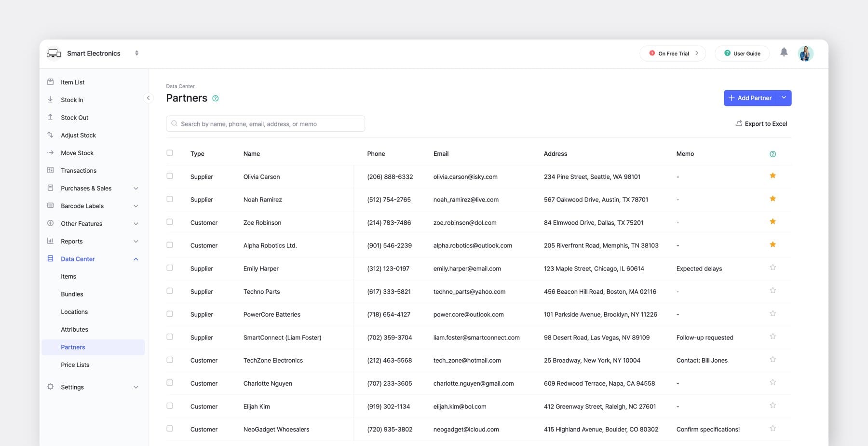The image size is (868, 446).
Task: Check the checkbox next to Olivia Carson
Action: pos(170,176)
